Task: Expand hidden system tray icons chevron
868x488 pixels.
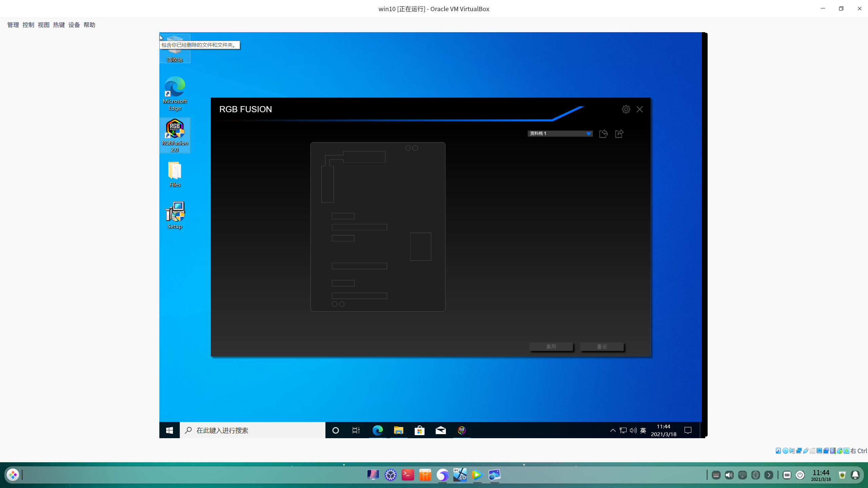Action: point(613,430)
